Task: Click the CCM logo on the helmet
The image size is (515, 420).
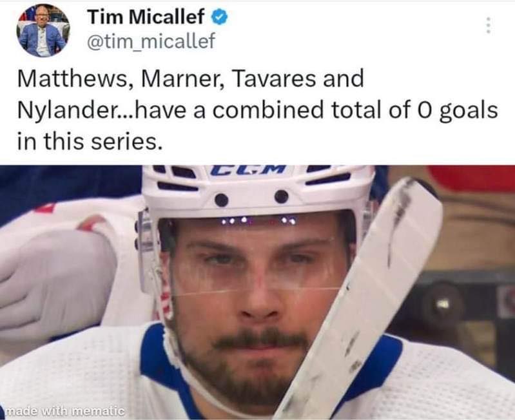Action: [x=248, y=169]
